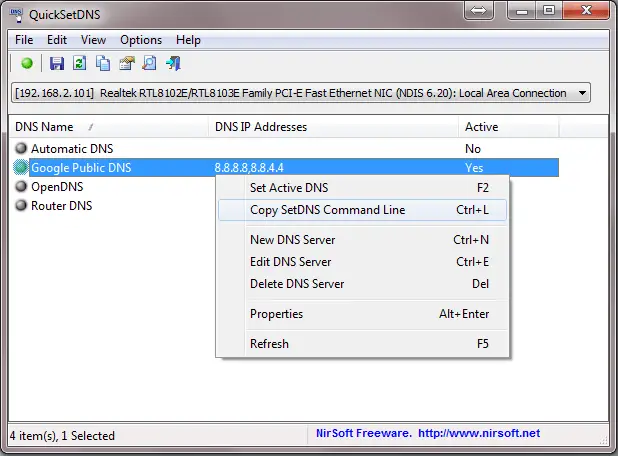Close the QuickSetDNS window
The height and width of the screenshot is (456, 618).
(586, 11)
